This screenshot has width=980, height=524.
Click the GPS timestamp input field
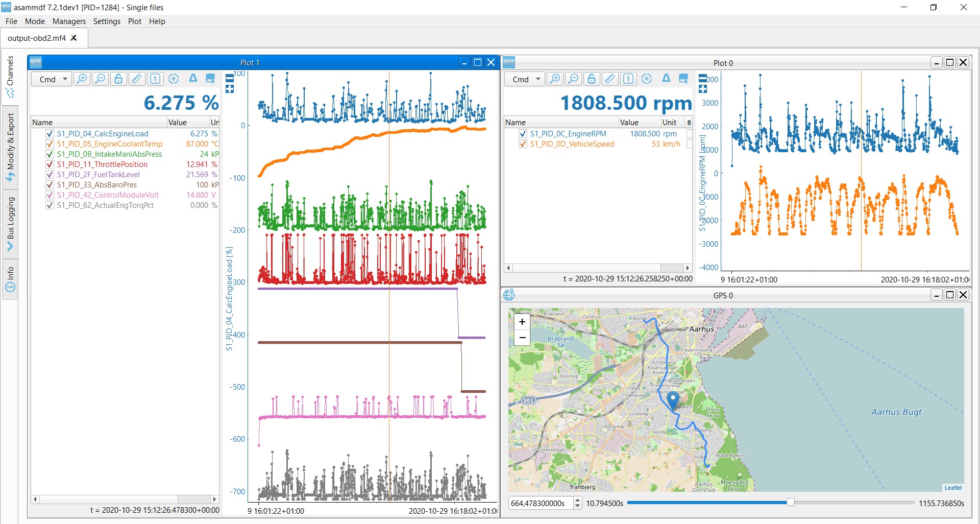tap(541, 503)
